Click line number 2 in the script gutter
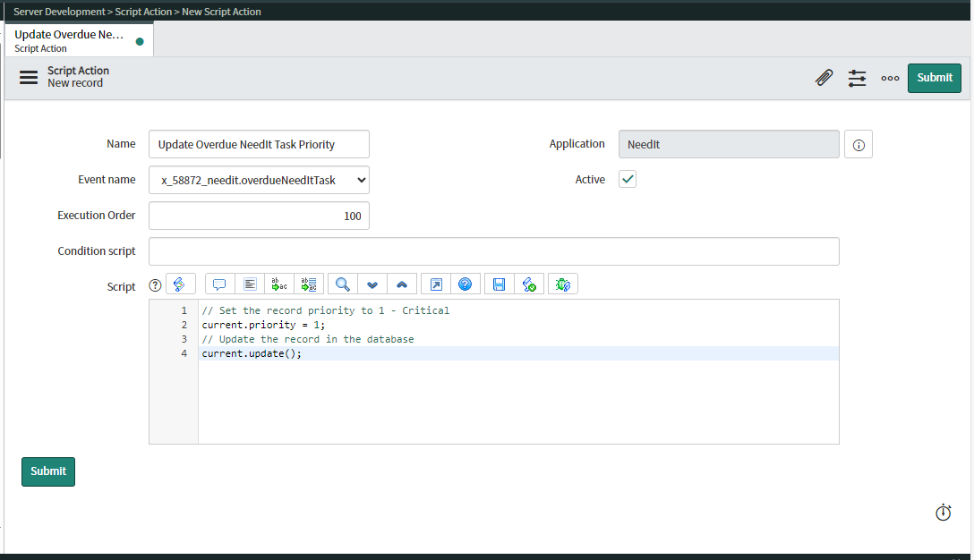The image size is (974, 560). (x=184, y=325)
